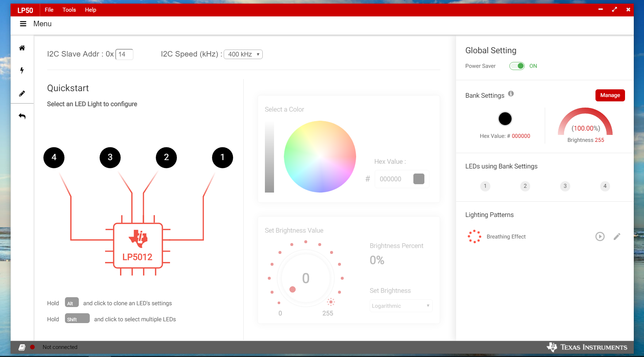Click the LP5012 chip graphic
This screenshot has height=357, width=644.
pyautogui.click(x=138, y=245)
